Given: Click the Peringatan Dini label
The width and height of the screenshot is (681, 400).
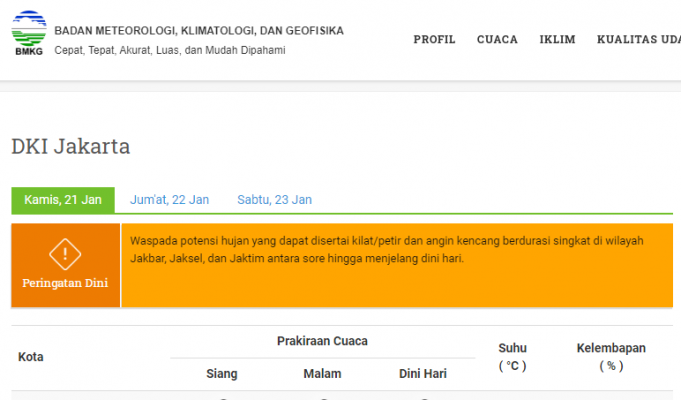Looking at the screenshot, I should pyautogui.click(x=65, y=283).
